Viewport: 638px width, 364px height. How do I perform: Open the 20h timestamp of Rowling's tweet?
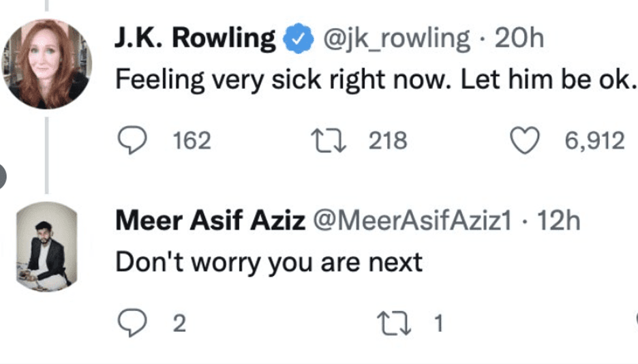click(x=519, y=39)
